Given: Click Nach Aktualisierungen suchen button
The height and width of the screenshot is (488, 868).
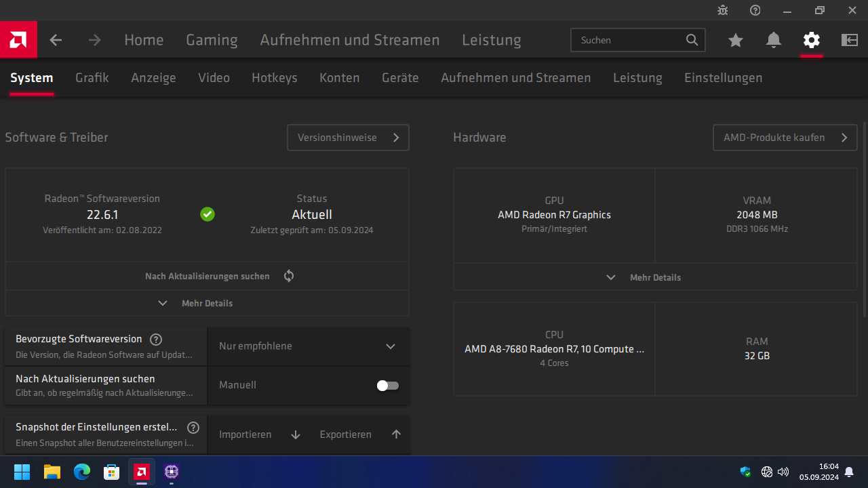Looking at the screenshot, I should [x=207, y=276].
